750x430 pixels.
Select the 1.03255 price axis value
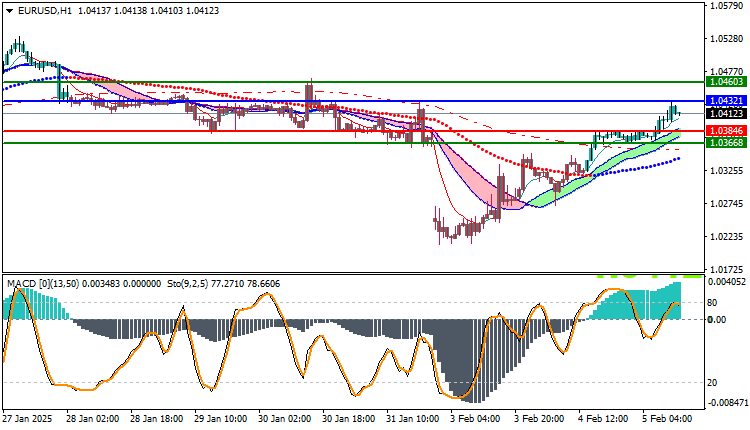point(727,170)
